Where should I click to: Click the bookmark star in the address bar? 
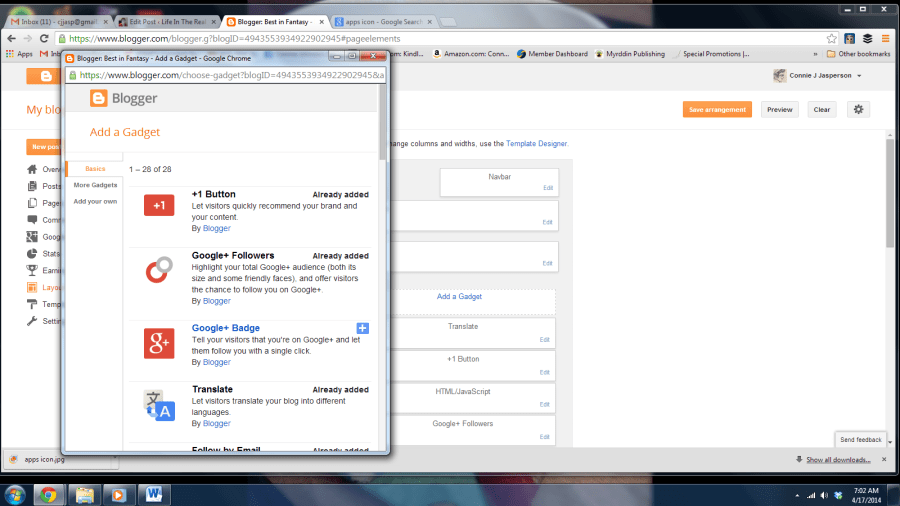click(831, 38)
